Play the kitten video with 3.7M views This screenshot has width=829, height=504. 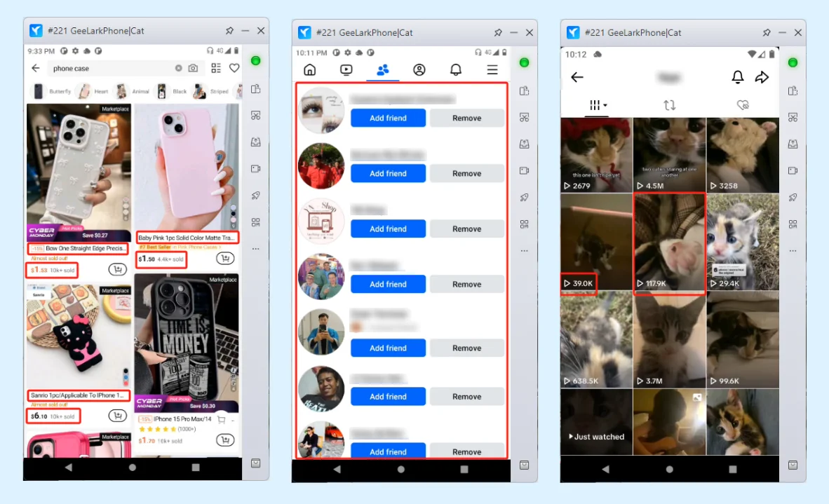coord(669,340)
